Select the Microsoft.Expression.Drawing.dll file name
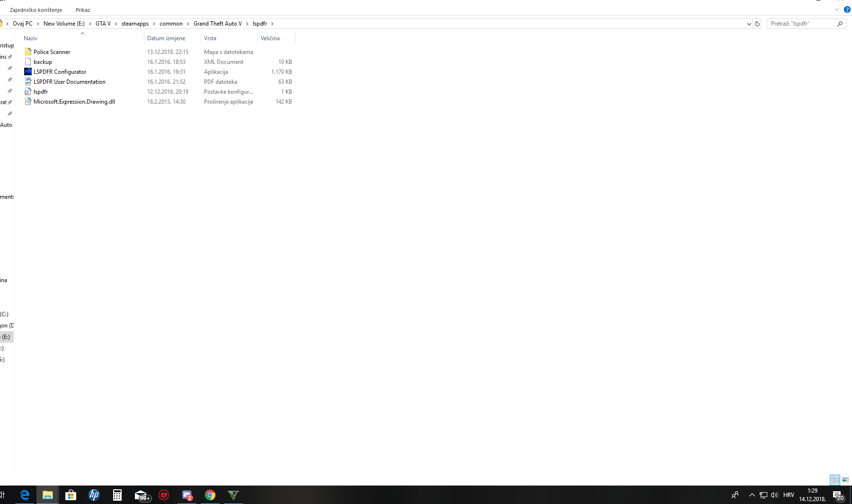Screen dimensions: 852x504 click(74, 102)
